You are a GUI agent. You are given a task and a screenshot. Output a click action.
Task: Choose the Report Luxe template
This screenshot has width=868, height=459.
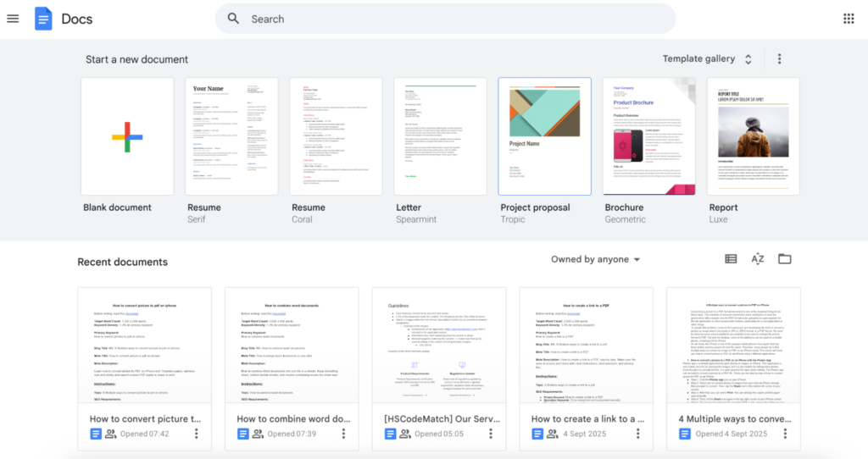754,136
